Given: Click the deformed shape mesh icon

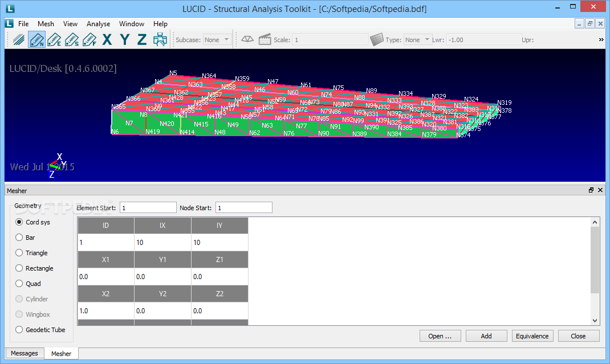Looking at the screenshot, I should 247,39.
